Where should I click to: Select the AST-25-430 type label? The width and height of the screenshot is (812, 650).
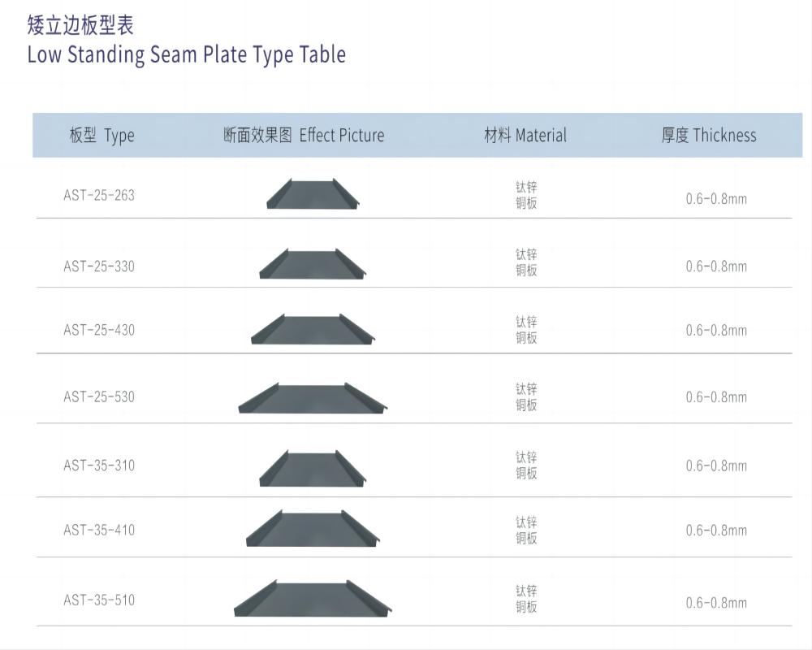click(99, 330)
